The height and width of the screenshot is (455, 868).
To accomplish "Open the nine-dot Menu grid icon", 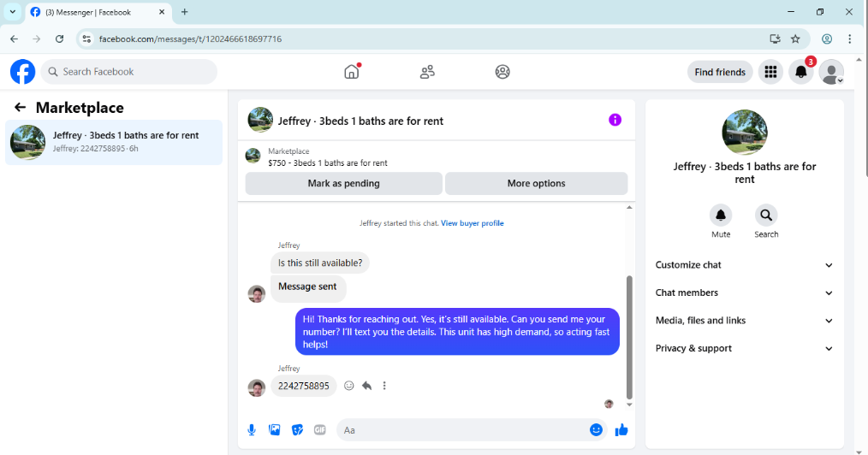I will [770, 72].
